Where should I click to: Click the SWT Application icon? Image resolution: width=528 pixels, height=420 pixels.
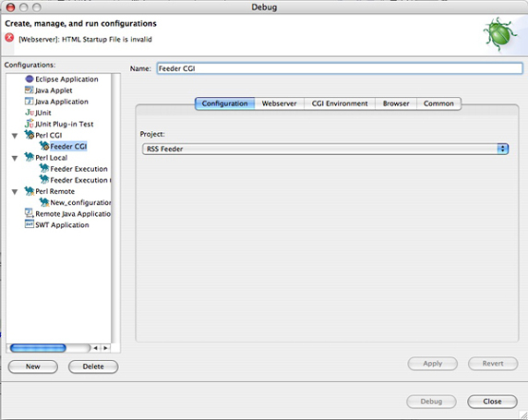[x=29, y=224]
